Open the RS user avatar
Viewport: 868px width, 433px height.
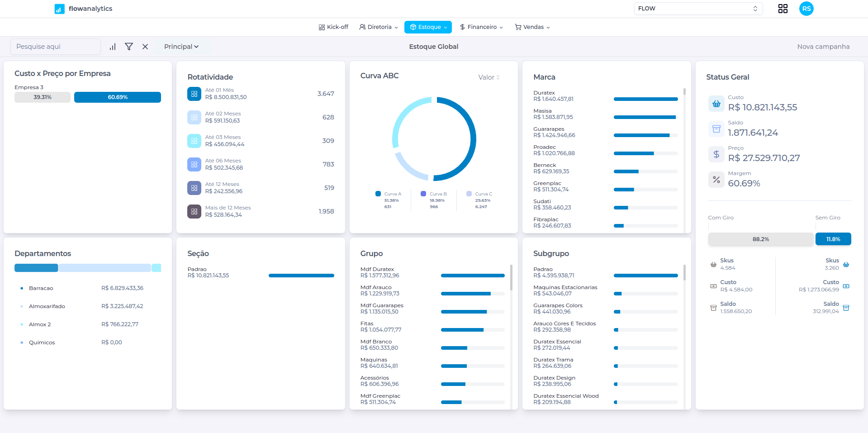coord(806,9)
